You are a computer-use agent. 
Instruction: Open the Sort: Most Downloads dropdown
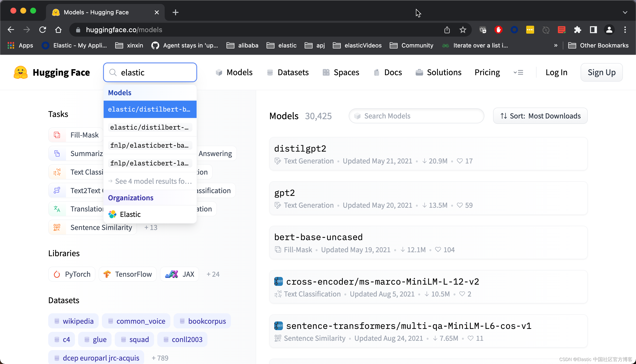(x=540, y=116)
